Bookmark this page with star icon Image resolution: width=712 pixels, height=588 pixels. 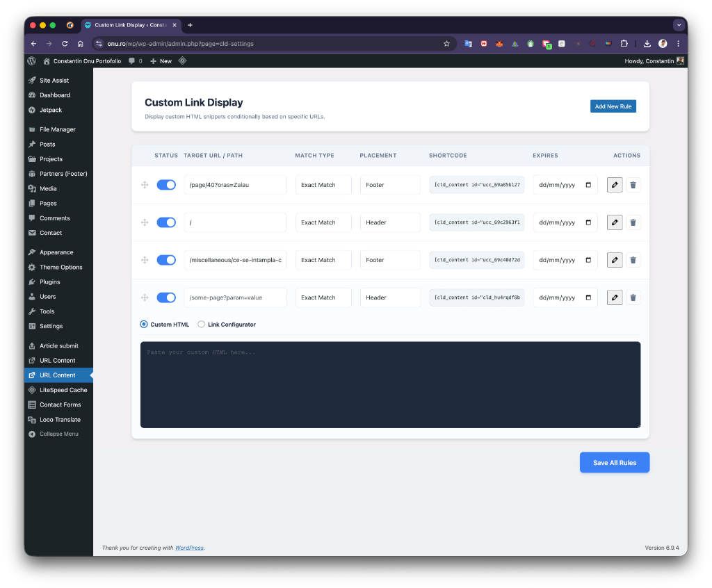[x=446, y=44]
